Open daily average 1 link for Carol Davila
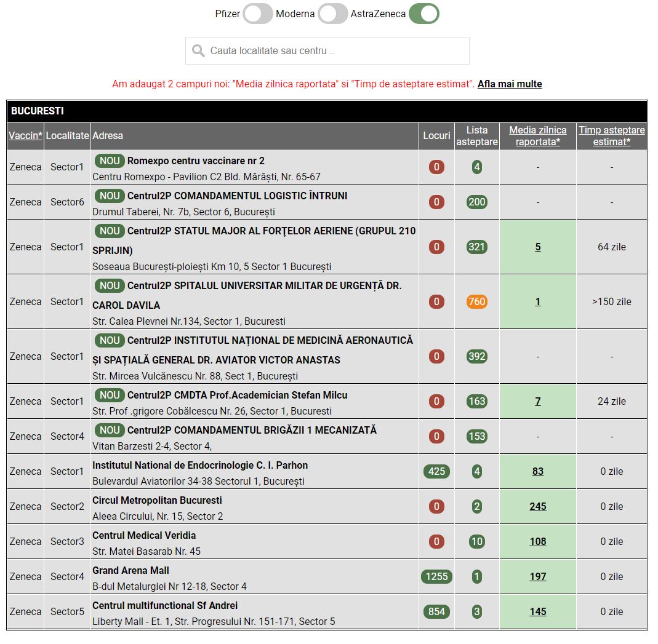The height and width of the screenshot is (644, 658). [537, 301]
